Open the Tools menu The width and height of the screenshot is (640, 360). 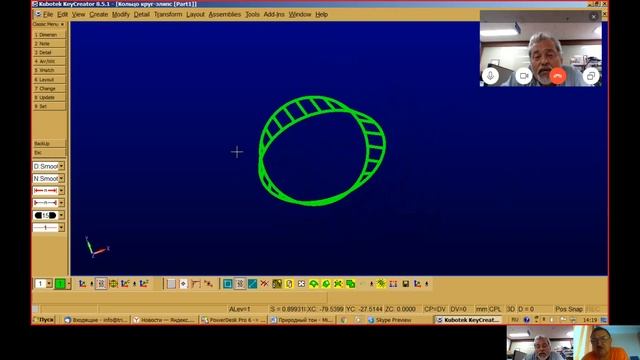point(252,14)
